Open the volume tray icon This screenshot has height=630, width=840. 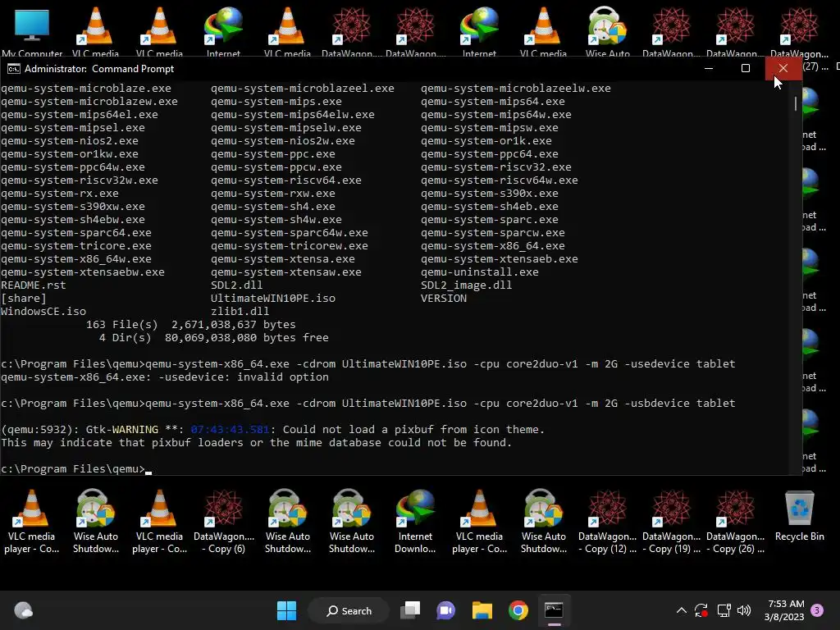tap(744, 610)
